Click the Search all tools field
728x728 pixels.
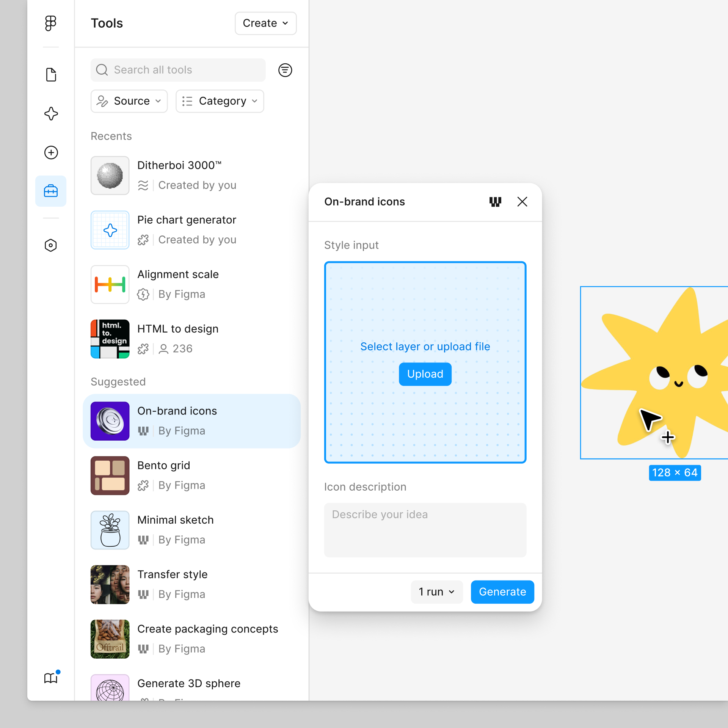point(178,70)
